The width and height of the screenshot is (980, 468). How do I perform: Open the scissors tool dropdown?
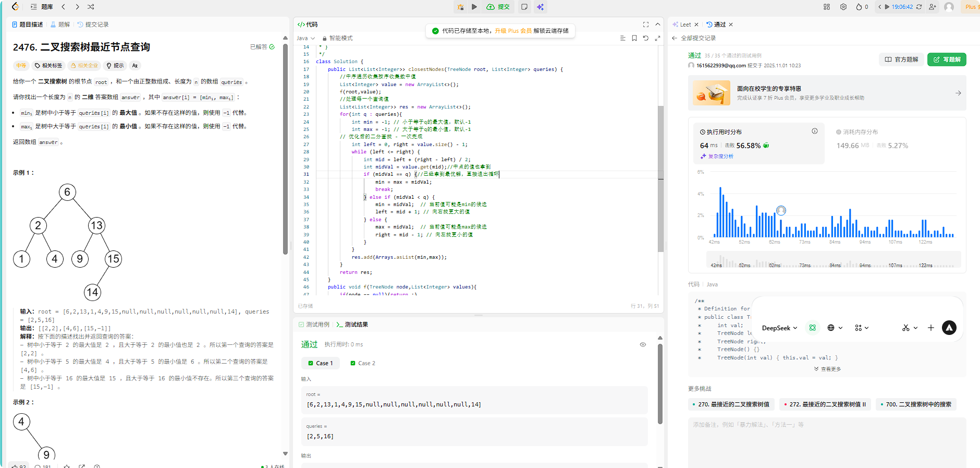[x=910, y=328]
